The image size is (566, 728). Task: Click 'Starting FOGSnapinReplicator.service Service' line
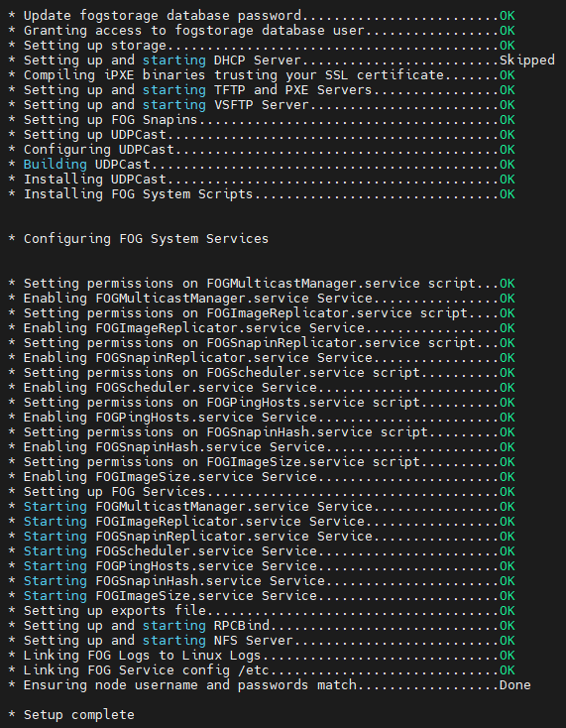pos(262,536)
